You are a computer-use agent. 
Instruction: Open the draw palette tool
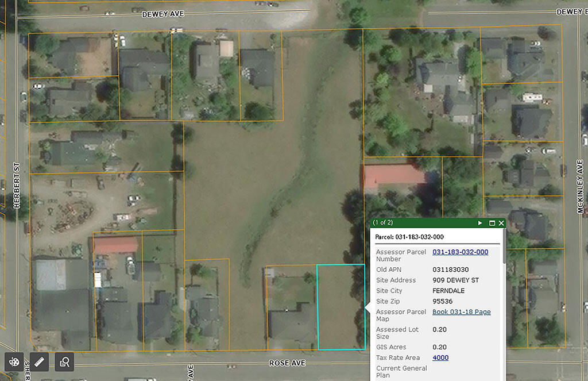[14, 362]
